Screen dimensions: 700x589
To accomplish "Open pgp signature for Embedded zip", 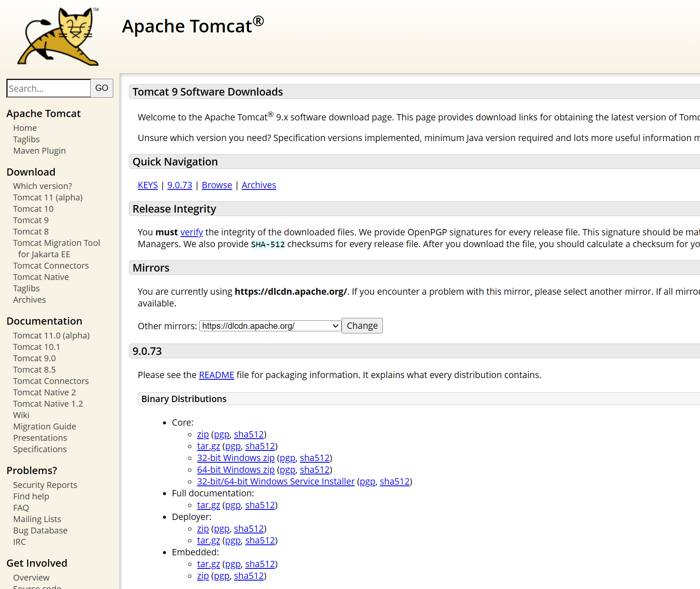I will click(222, 576).
